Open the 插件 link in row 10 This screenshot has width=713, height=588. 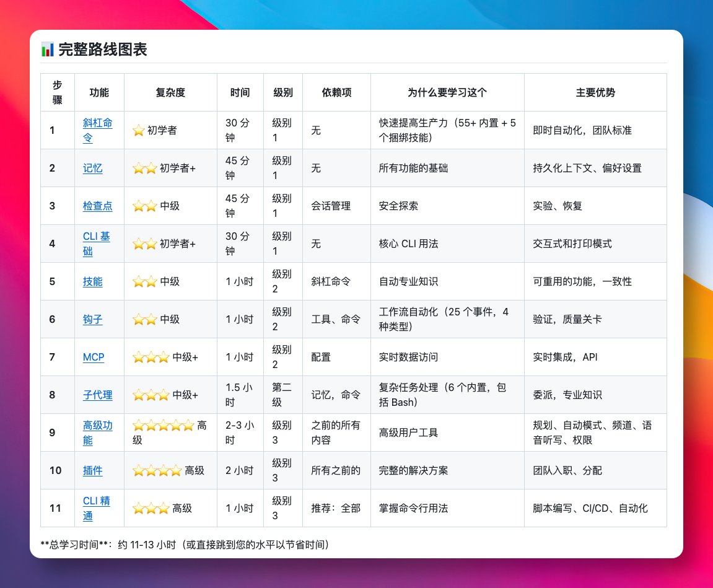pos(92,470)
